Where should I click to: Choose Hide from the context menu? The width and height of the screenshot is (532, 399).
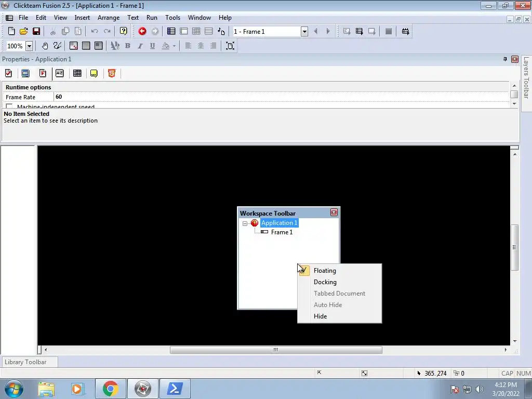339,316
